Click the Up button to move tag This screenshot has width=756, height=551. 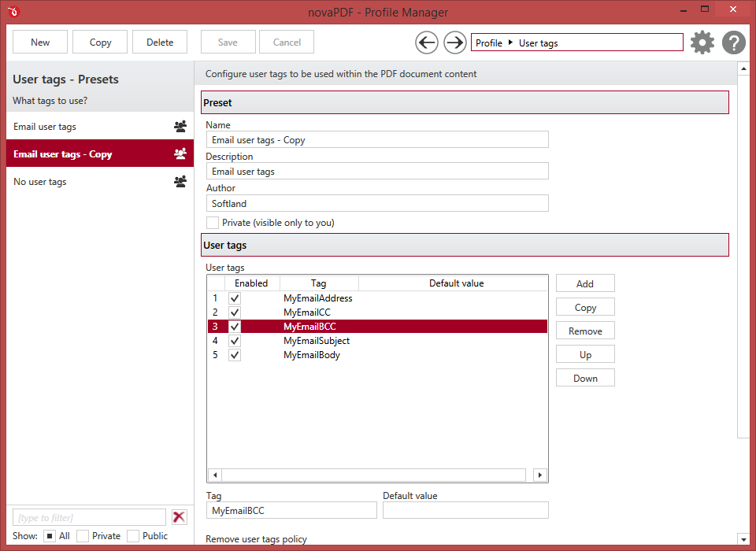coord(585,354)
